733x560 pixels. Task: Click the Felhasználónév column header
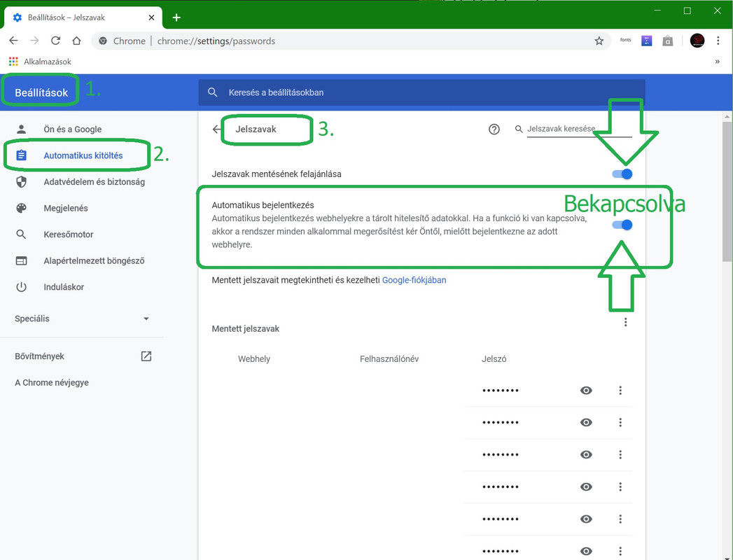[x=389, y=359]
